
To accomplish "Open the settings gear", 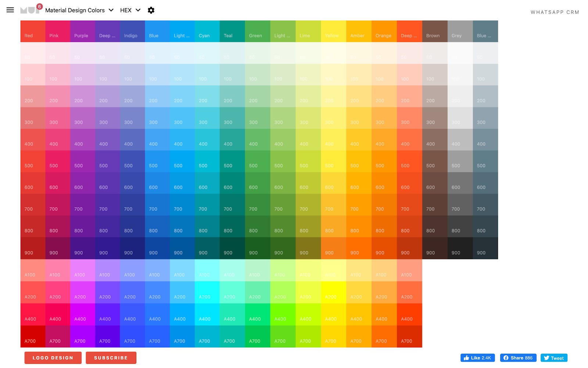I will [x=151, y=10].
